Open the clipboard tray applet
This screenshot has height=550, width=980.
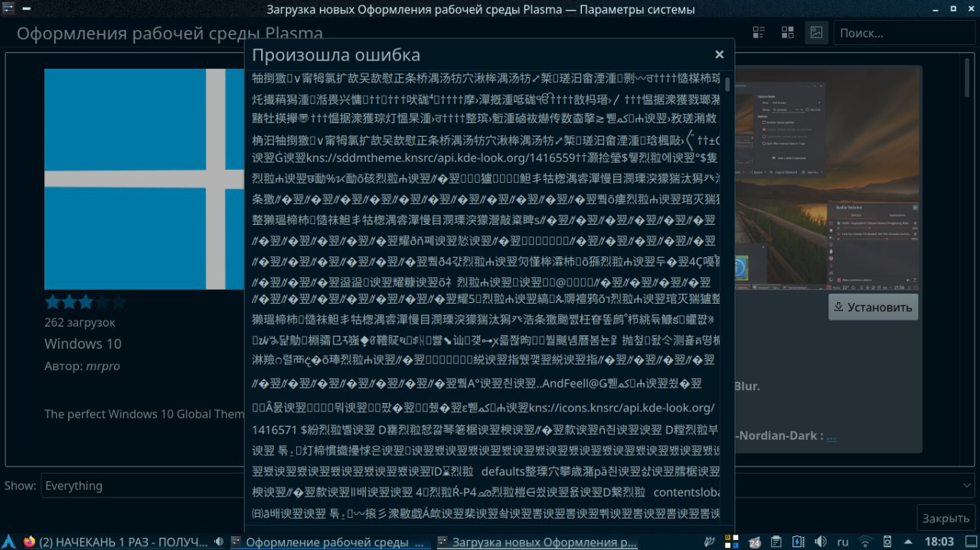click(x=776, y=542)
